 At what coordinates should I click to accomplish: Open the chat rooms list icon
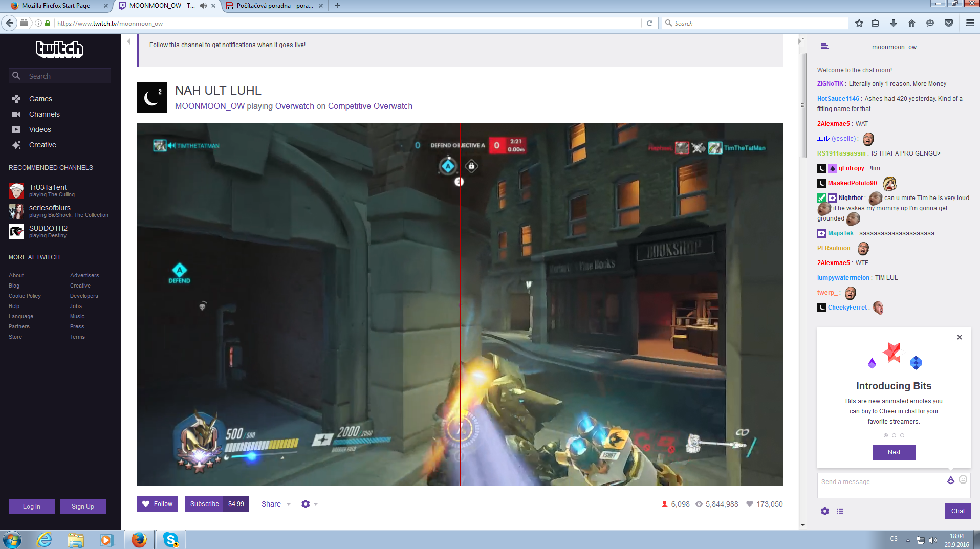tap(824, 47)
